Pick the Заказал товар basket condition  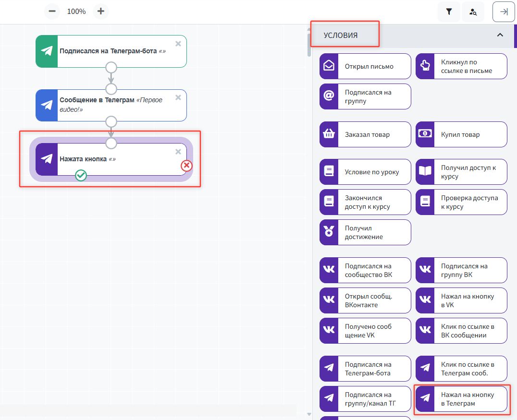(365, 134)
